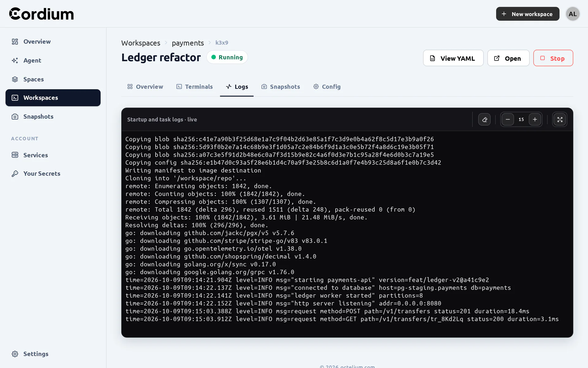Click the Running status badge
Viewport: 588px width, 368px height.
[227, 57]
